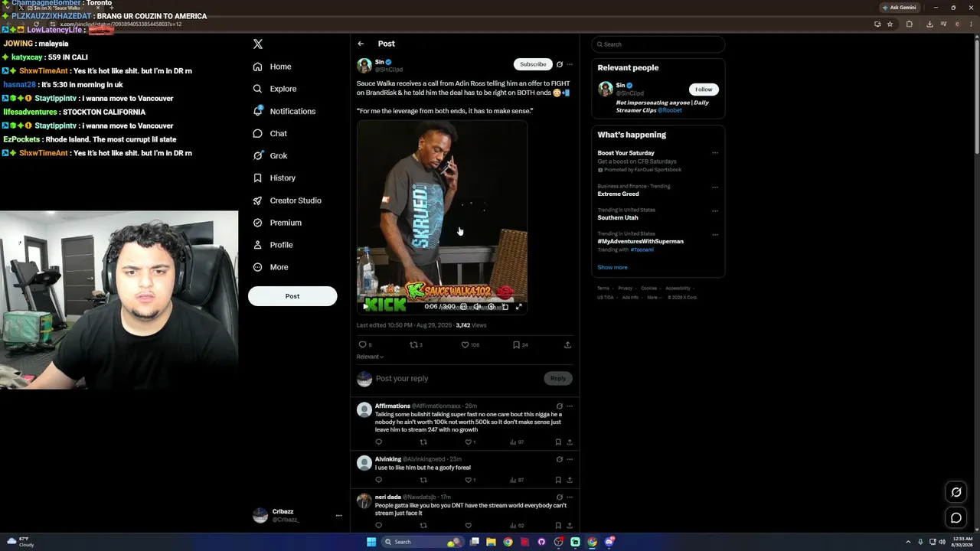
Task: Open Chat in the sidebar
Action: (270, 133)
